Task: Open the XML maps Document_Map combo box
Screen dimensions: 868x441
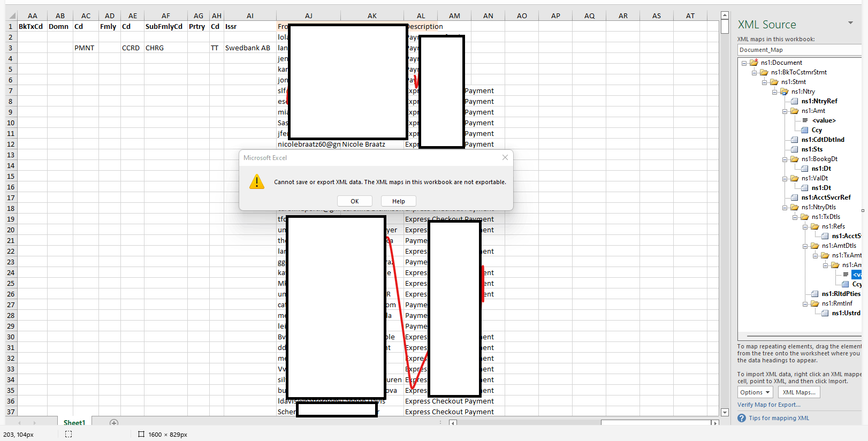Action: point(800,50)
